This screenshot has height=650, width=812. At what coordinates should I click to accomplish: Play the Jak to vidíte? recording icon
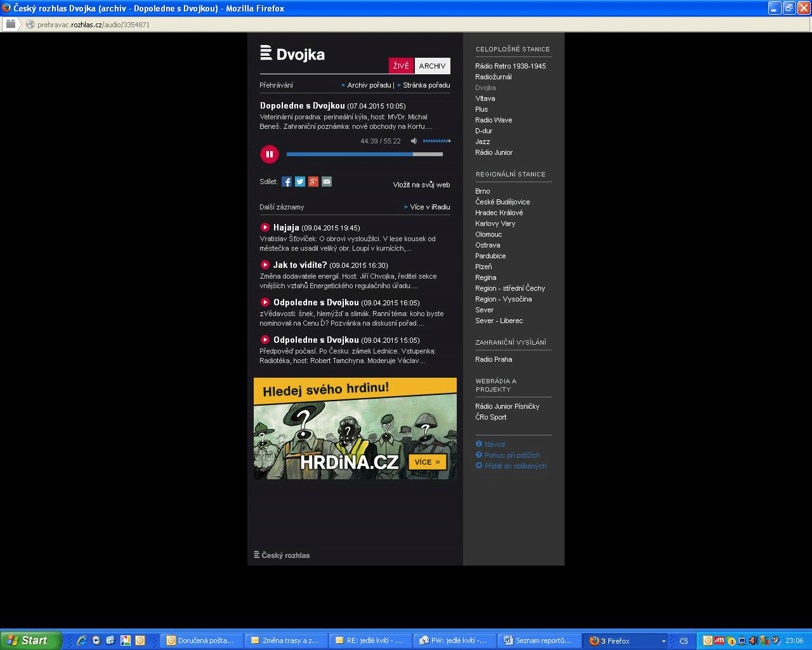pyautogui.click(x=265, y=265)
